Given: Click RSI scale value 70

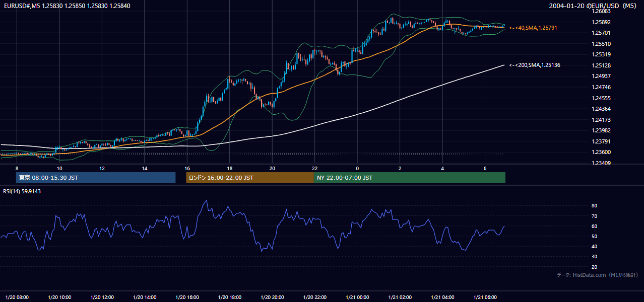Looking at the screenshot, I should coord(594,216).
